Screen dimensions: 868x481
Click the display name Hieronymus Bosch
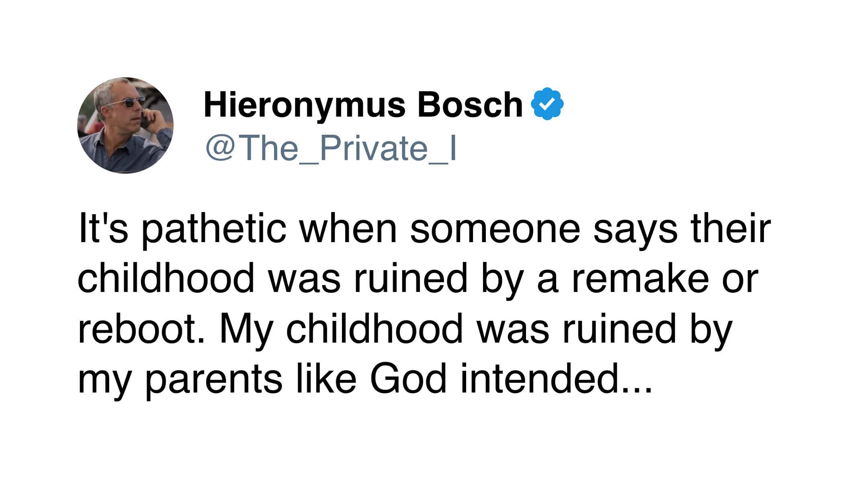click(363, 105)
